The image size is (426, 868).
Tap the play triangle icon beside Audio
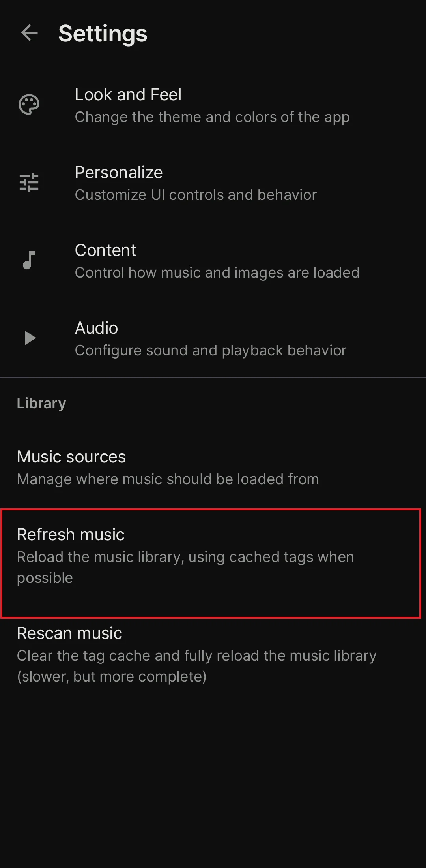click(x=30, y=338)
